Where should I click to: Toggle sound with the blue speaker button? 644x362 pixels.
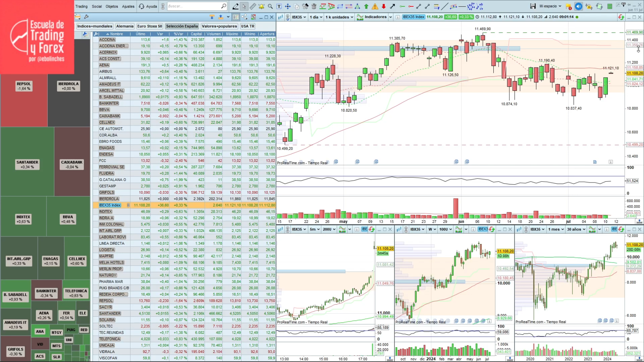coord(578,6)
